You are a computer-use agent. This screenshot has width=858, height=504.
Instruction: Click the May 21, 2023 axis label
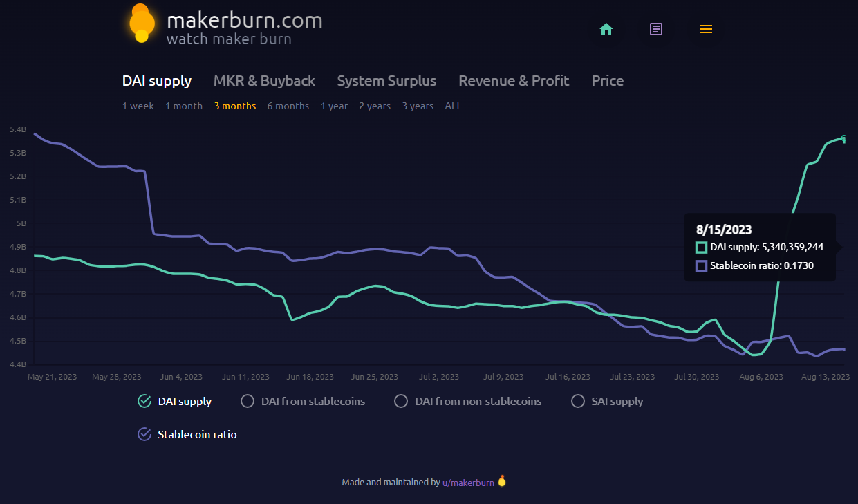(x=53, y=377)
